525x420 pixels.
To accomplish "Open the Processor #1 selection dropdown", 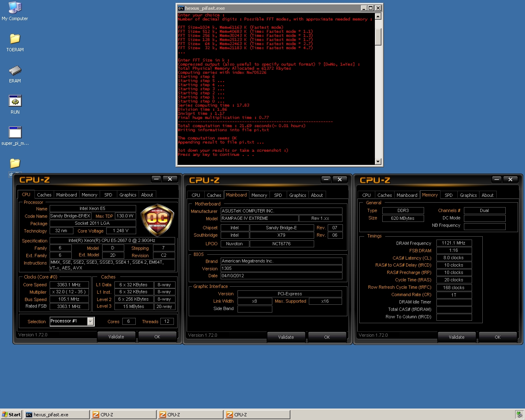I will tap(90, 322).
